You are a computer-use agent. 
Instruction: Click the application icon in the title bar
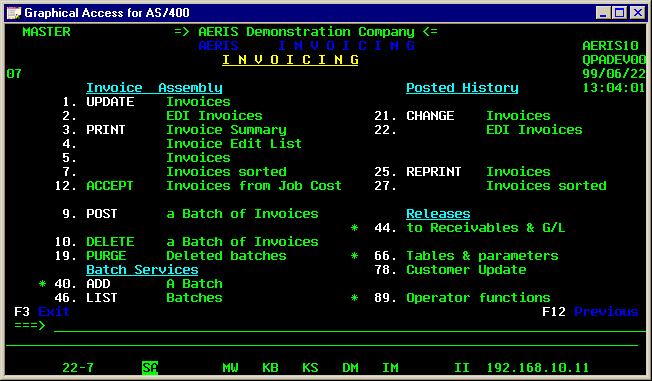tap(14, 12)
